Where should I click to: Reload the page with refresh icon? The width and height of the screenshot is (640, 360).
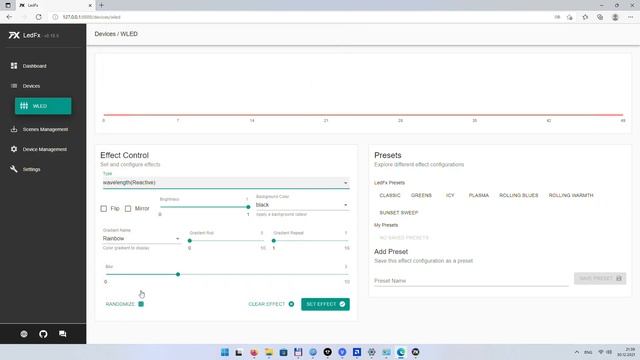pyautogui.click(x=38, y=17)
